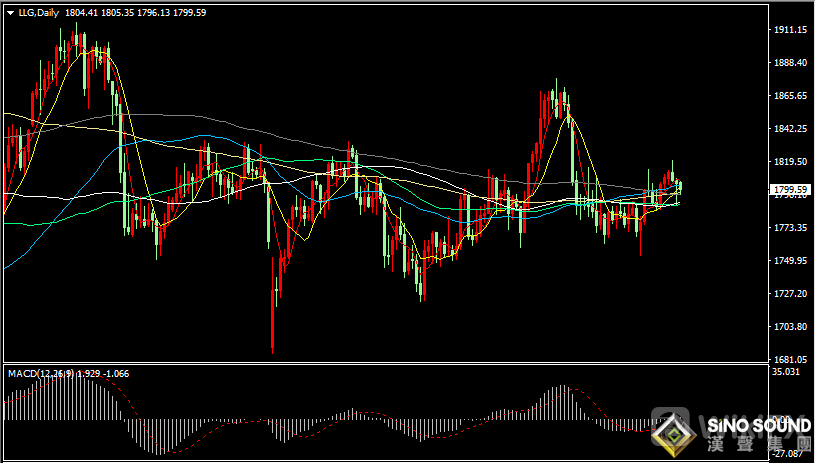Image resolution: width=816 pixels, height=463 pixels.
Task: Click the 1842.25 price axis label
Action: coord(790,129)
